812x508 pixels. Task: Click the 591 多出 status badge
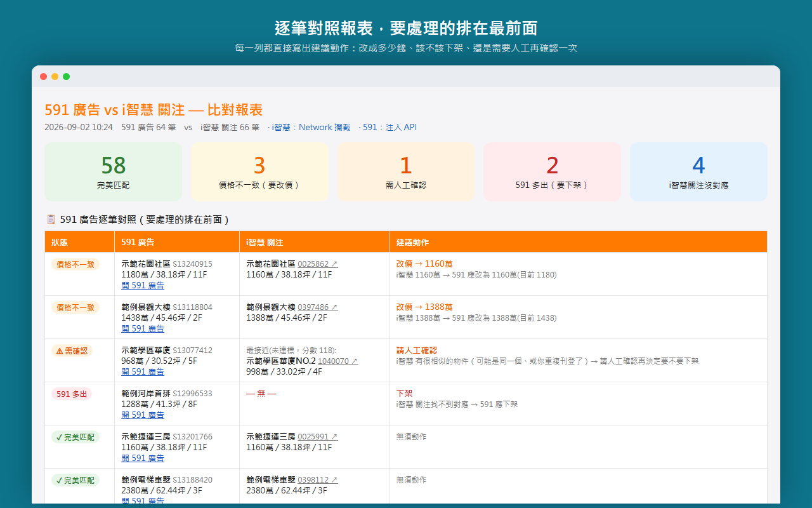click(72, 394)
